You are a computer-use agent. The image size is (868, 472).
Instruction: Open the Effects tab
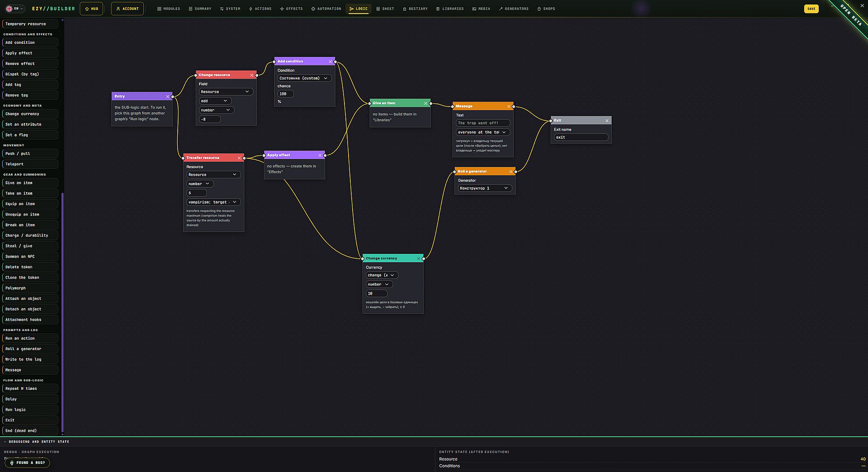click(x=292, y=9)
